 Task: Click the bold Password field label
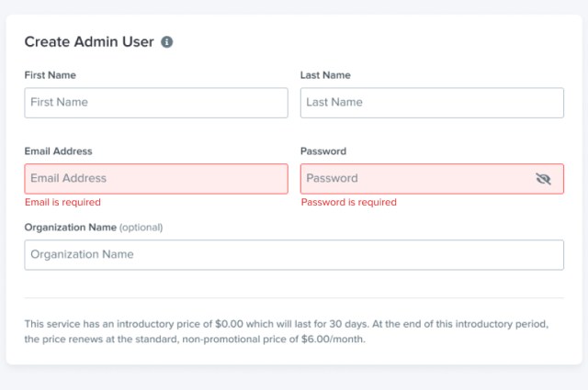(x=323, y=151)
